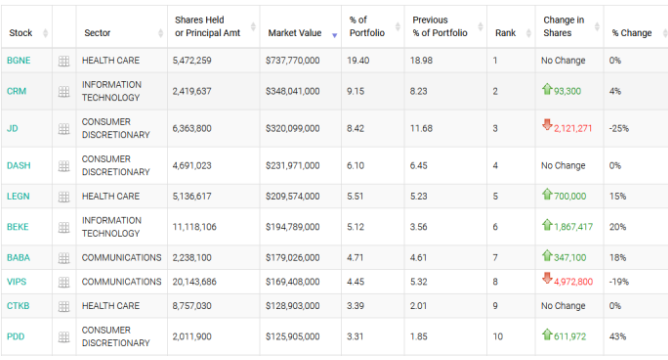Screen dimensions: 668x360
Task: Click the grid icon in DASH row
Action: [64, 166]
